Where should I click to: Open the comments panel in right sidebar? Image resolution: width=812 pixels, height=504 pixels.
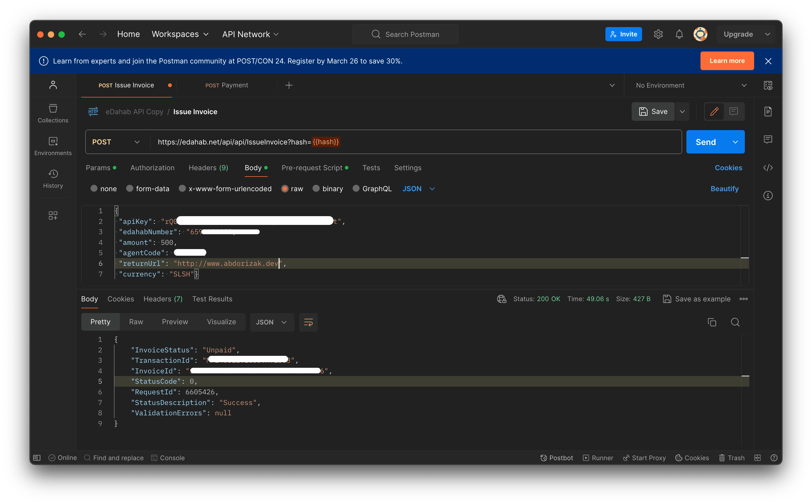[x=768, y=139]
